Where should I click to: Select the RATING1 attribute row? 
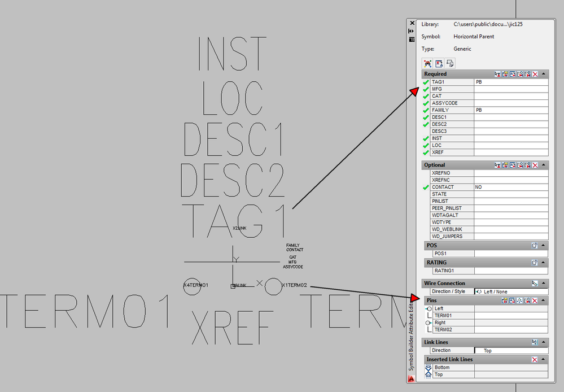(490, 271)
